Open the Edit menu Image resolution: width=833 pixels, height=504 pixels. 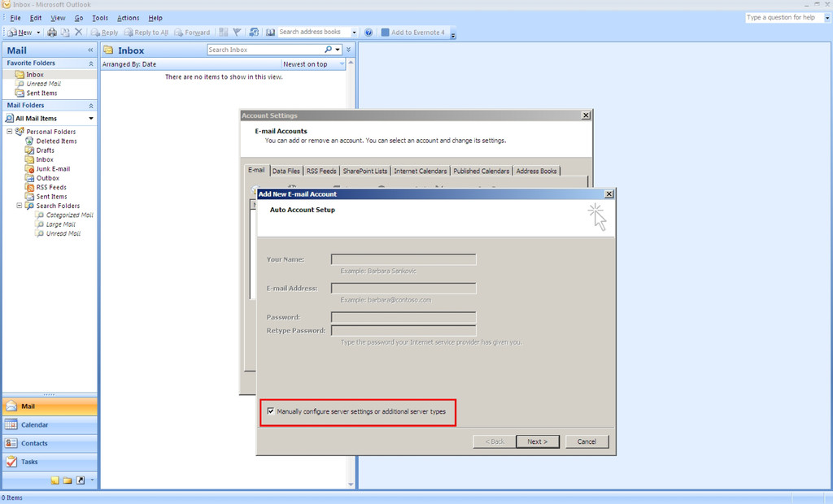point(36,18)
